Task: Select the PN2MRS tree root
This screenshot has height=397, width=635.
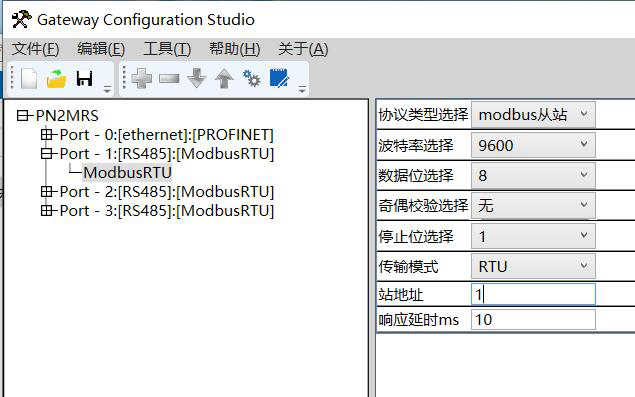Action: point(67,116)
